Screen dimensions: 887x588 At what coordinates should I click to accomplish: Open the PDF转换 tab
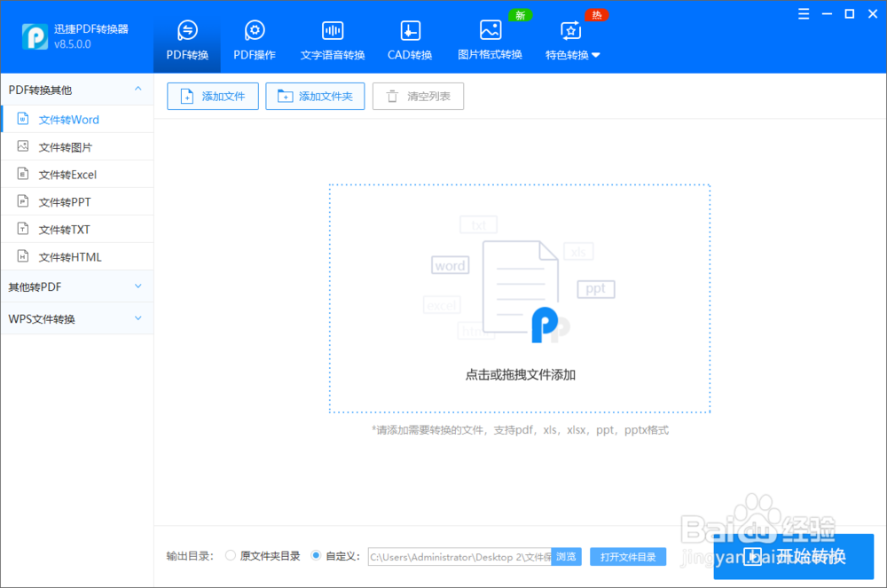pyautogui.click(x=187, y=40)
